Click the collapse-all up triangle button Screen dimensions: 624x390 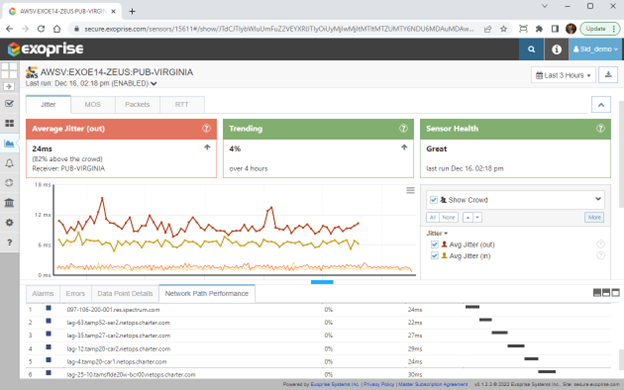(468, 217)
